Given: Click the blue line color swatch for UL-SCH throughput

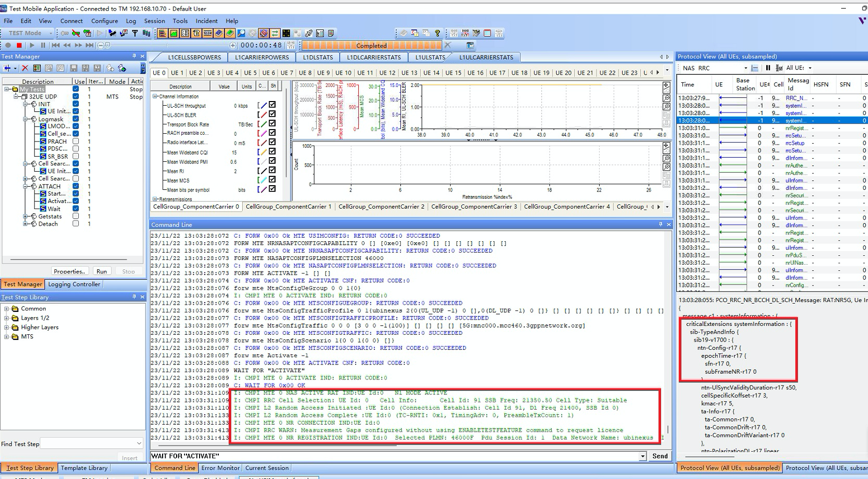Looking at the screenshot, I should [x=264, y=105].
